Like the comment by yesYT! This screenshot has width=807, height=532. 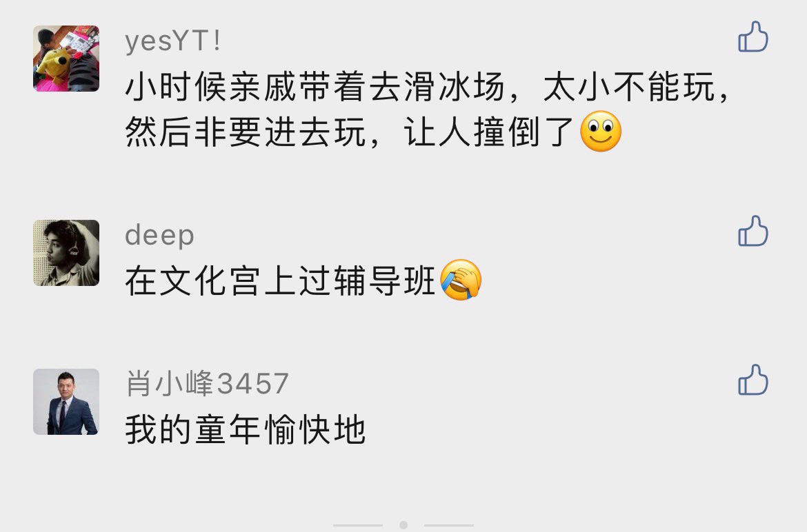753,37
